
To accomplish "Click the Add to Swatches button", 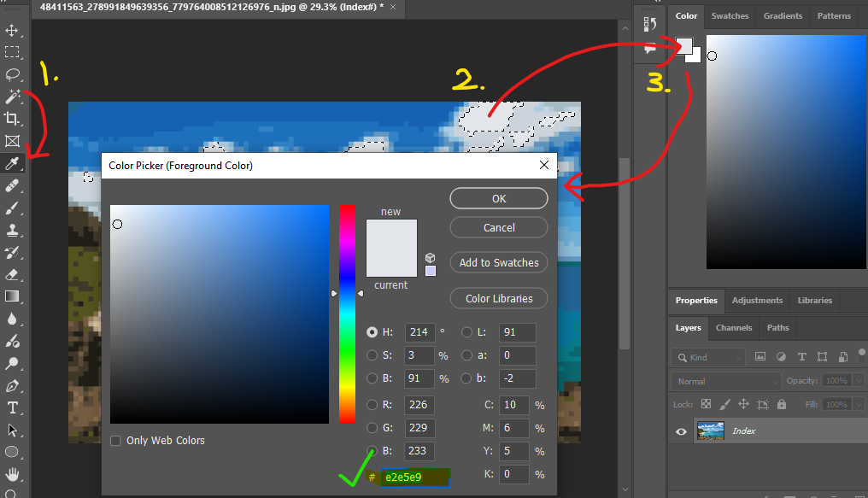I will [x=499, y=262].
